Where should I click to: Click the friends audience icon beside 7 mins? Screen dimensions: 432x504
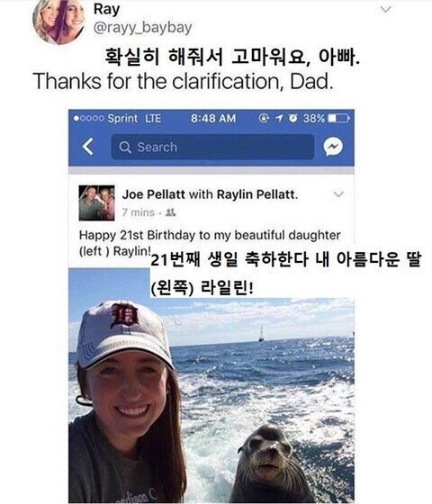(x=170, y=212)
